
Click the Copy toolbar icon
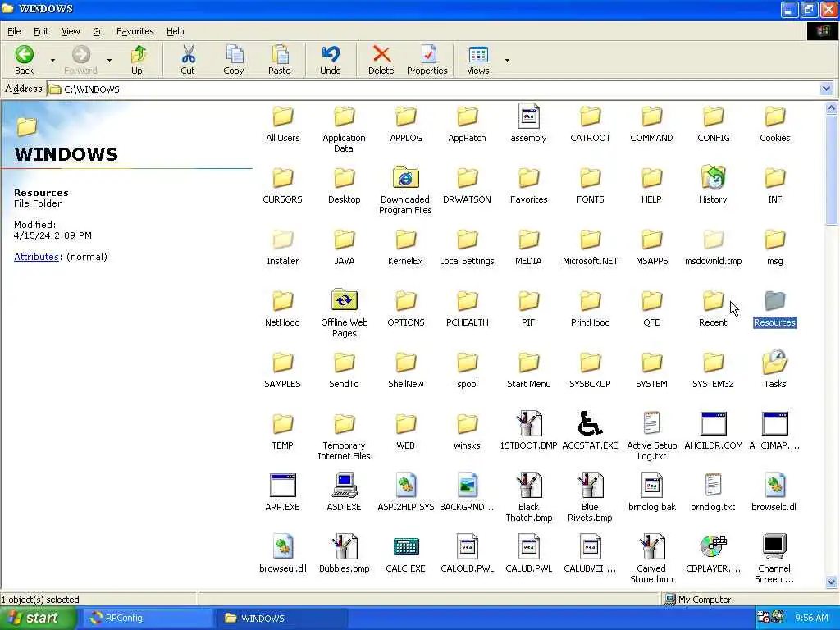point(234,54)
